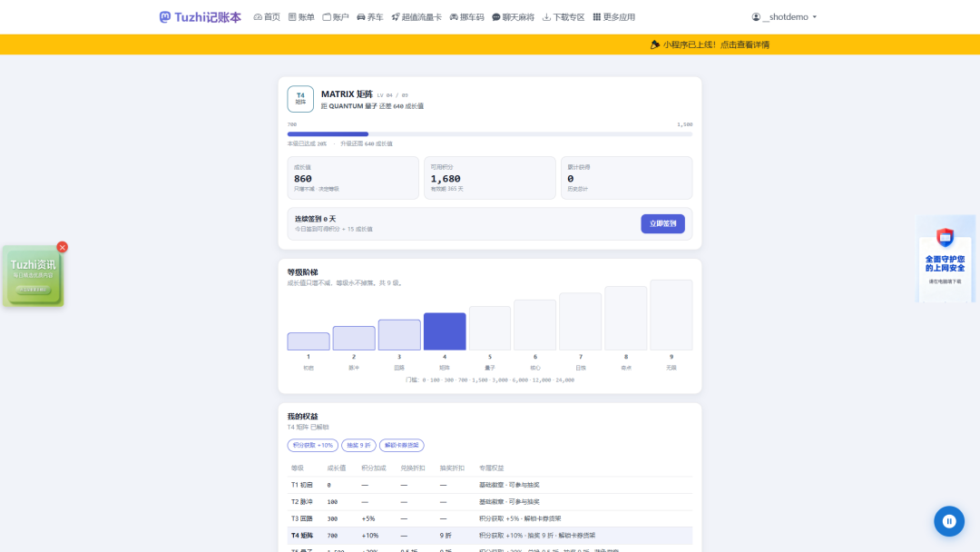Screen dimensions: 980x552
Task: Select the 可用积分 1,680 card
Action: coord(489,178)
